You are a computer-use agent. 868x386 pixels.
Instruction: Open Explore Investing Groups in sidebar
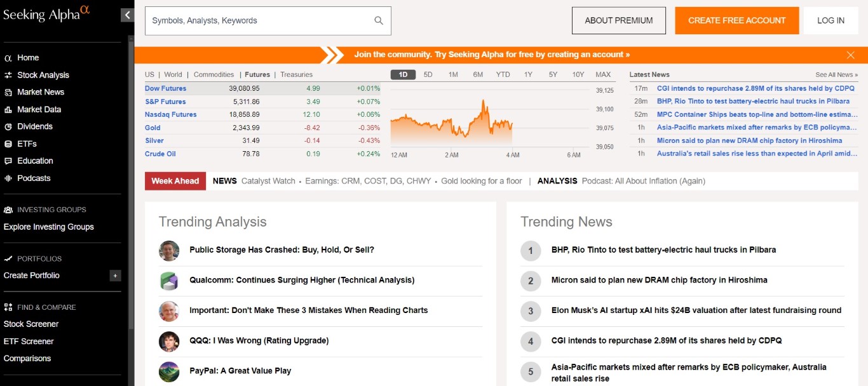[x=49, y=227]
